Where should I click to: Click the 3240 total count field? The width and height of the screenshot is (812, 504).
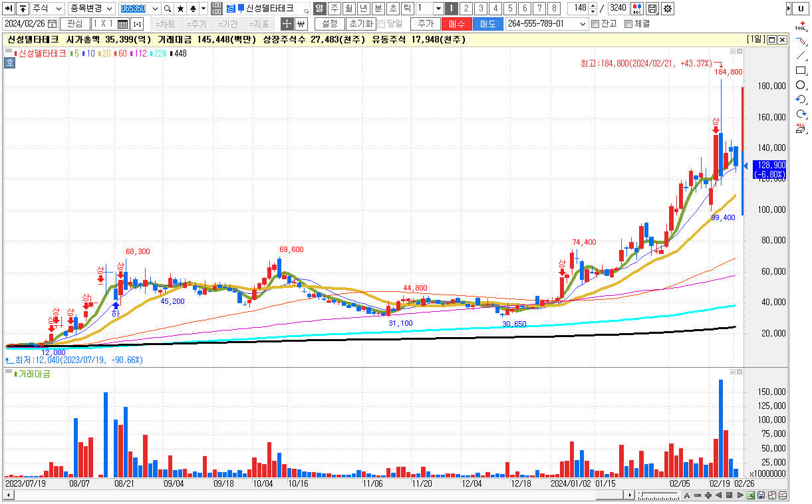[618, 9]
